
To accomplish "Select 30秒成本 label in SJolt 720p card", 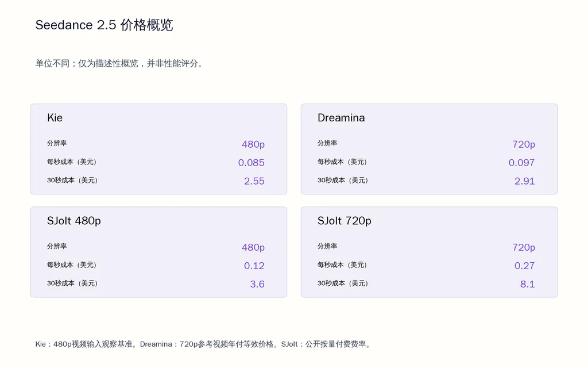I will pos(343,283).
